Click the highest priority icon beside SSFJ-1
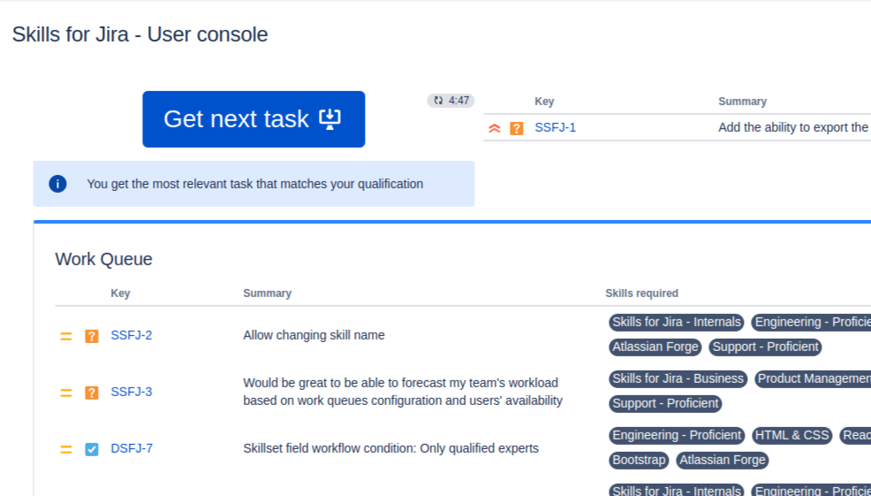This screenshot has height=496, width=871. click(494, 128)
